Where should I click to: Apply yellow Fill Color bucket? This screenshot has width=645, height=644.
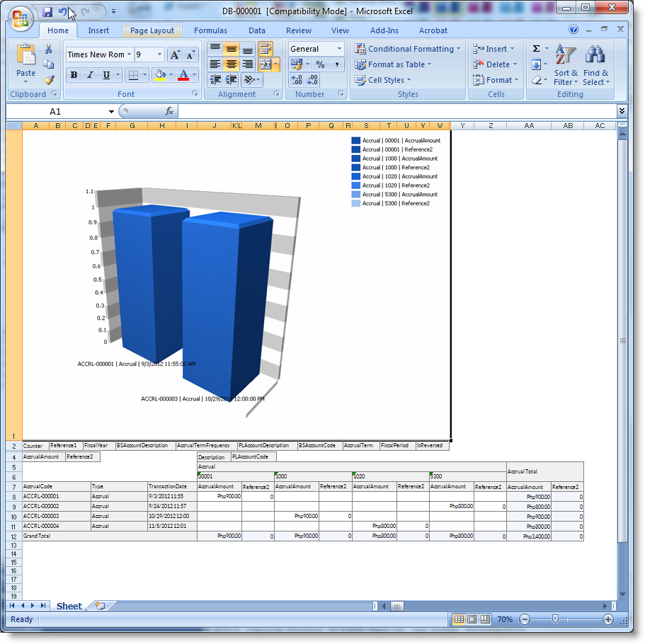pos(160,75)
